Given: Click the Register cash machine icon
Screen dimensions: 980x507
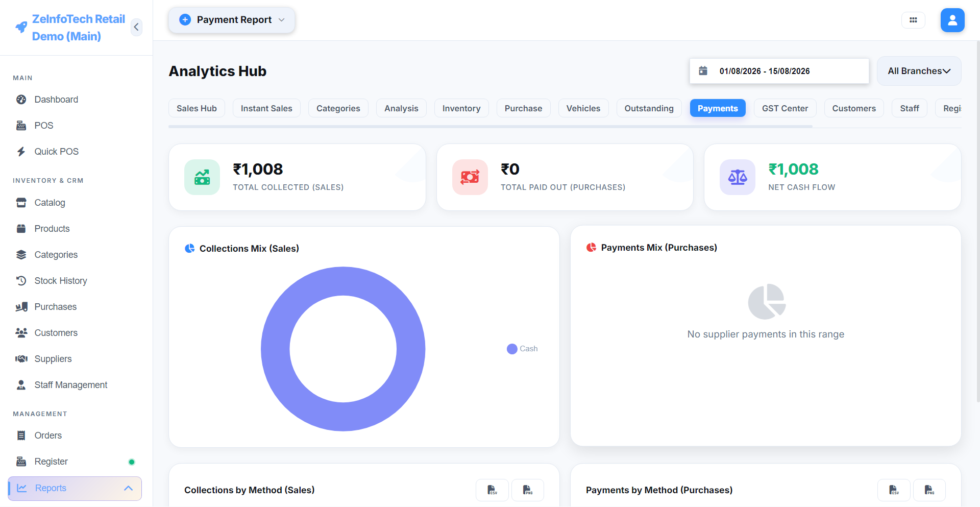Looking at the screenshot, I should pos(21,462).
